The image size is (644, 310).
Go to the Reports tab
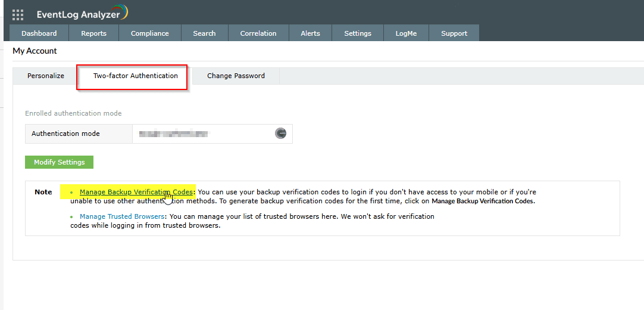coord(93,33)
